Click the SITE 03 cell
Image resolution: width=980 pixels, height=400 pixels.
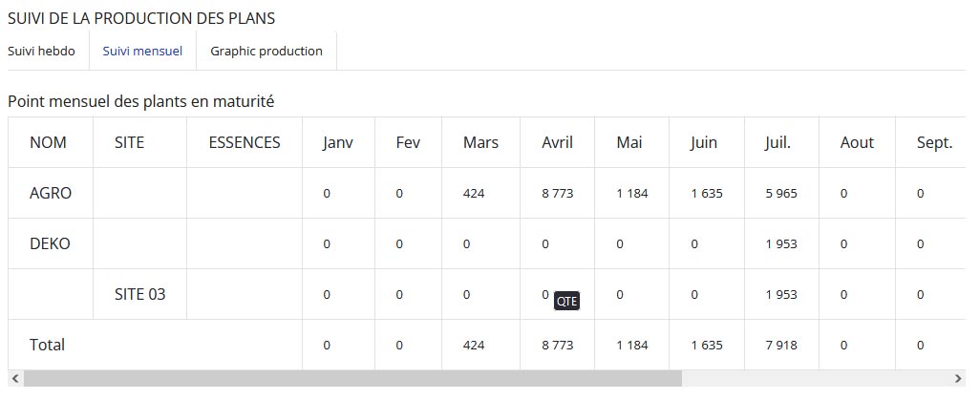point(140,294)
